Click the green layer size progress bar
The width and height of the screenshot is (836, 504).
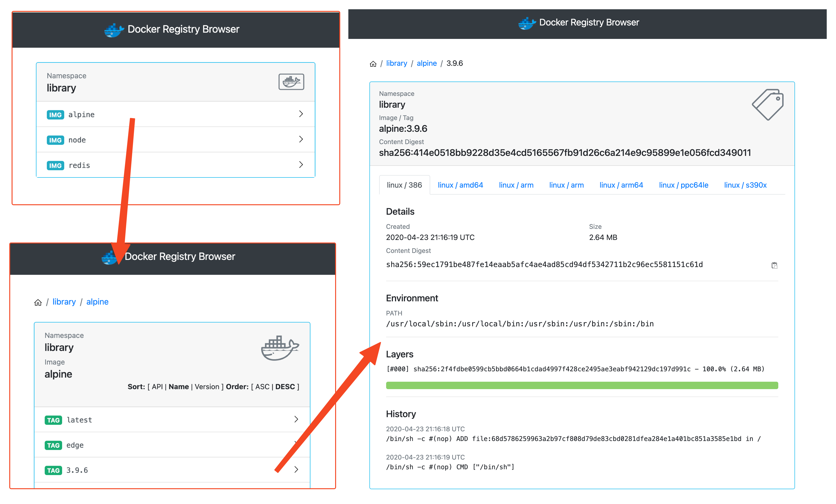[x=582, y=385]
